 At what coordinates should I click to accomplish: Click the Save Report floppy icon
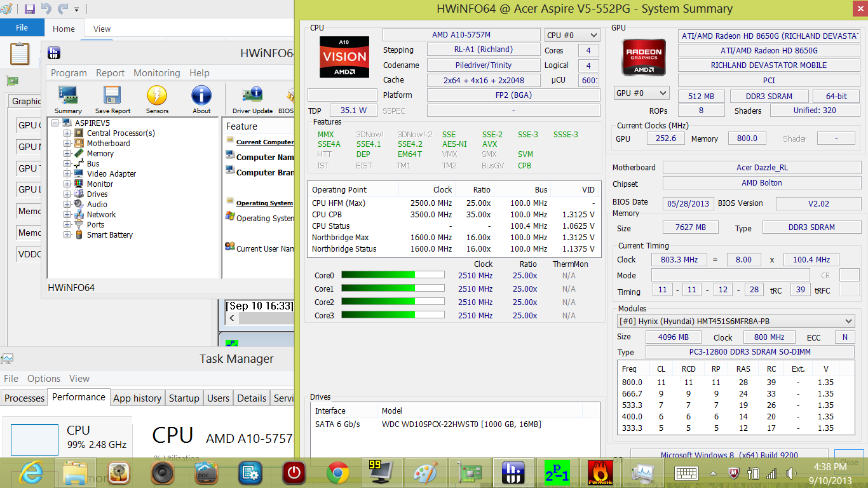(112, 100)
